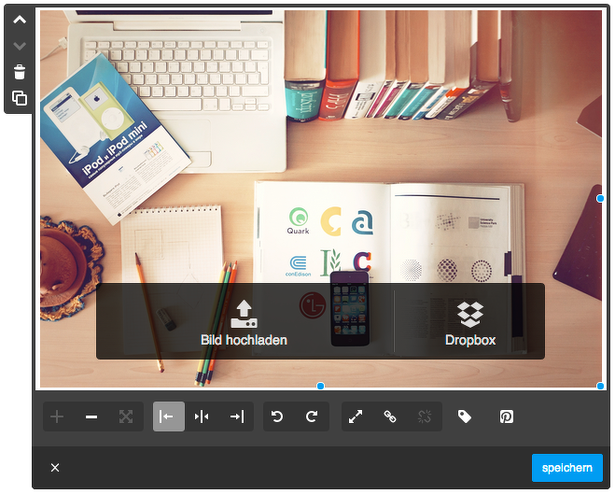The height and width of the screenshot is (494, 615).
Task: Rotate image clockwise
Action: 312,417
